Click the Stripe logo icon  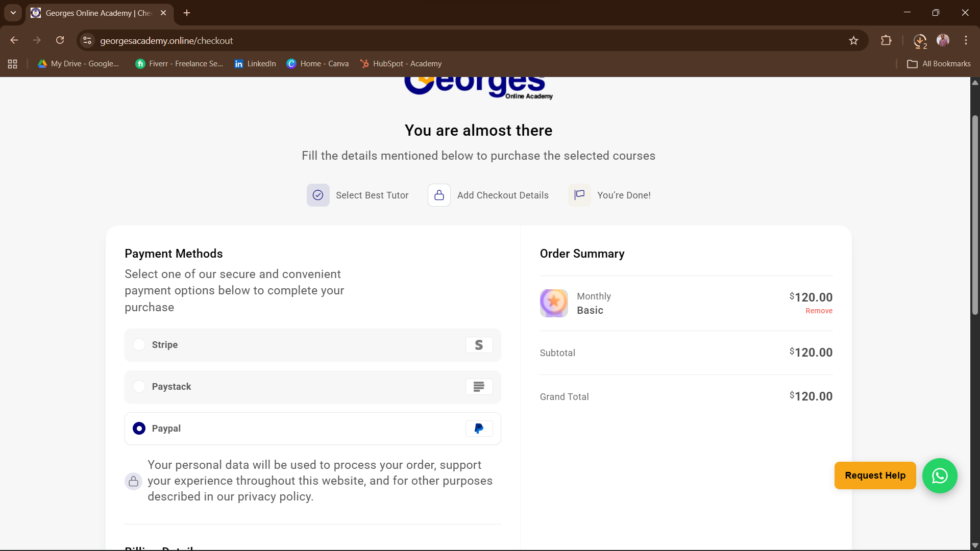click(x=479, y=345)
